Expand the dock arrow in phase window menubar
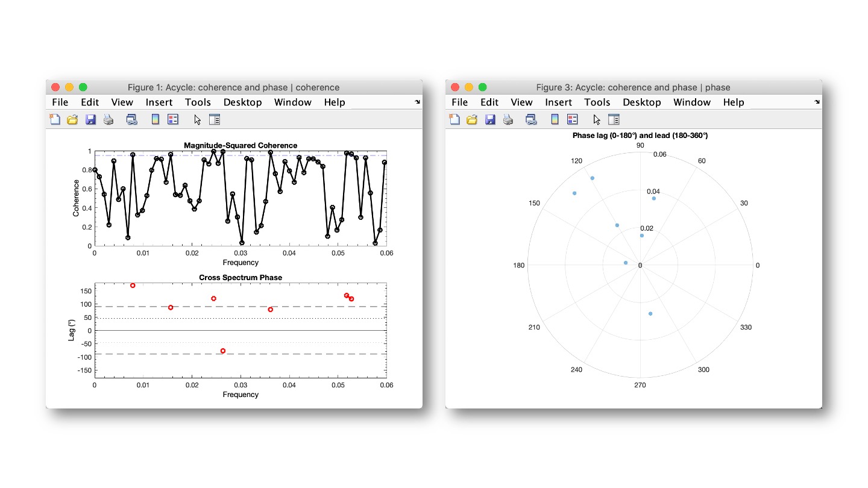The width and height of the screenshot is (868, 488). click(x=817, y=102)
